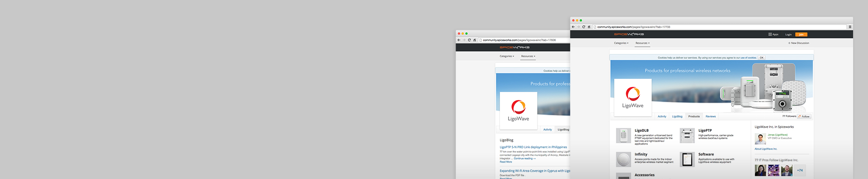Open the LigoPTP product icon
The height and width of the screenshot is (179, 868).
[x=687, y=135]
